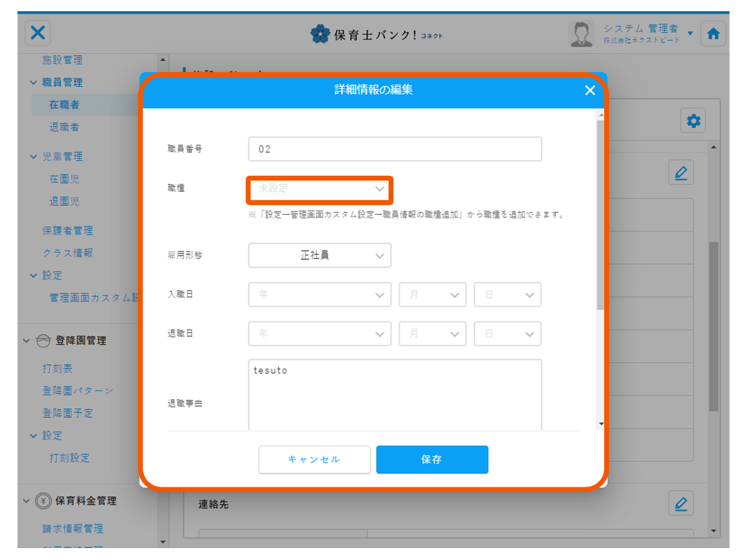747x560 pixels.
Task: Click the user avatar icon in header
Action: 581,34
